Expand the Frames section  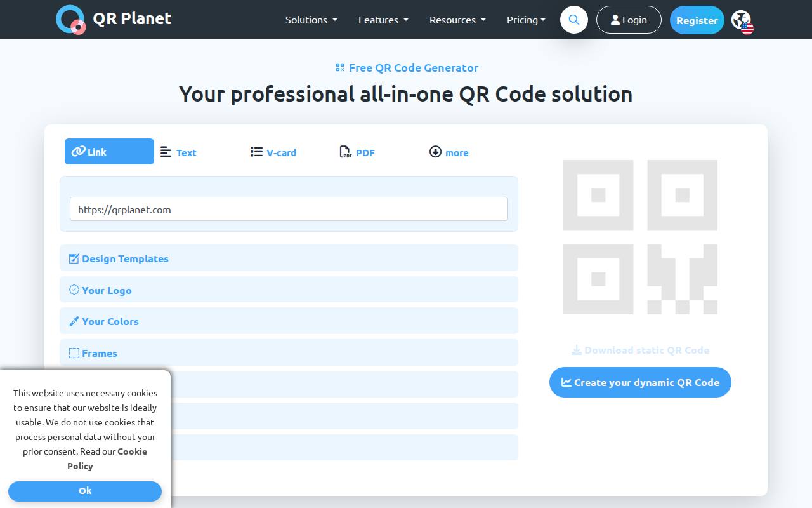pyautogui.click(x=289, y=352)
